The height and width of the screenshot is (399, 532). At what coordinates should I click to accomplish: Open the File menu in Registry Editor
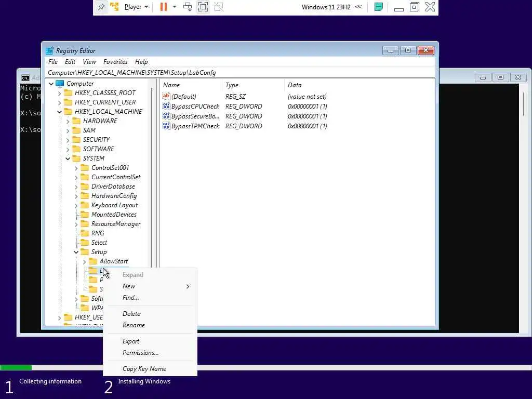[53, 62]
